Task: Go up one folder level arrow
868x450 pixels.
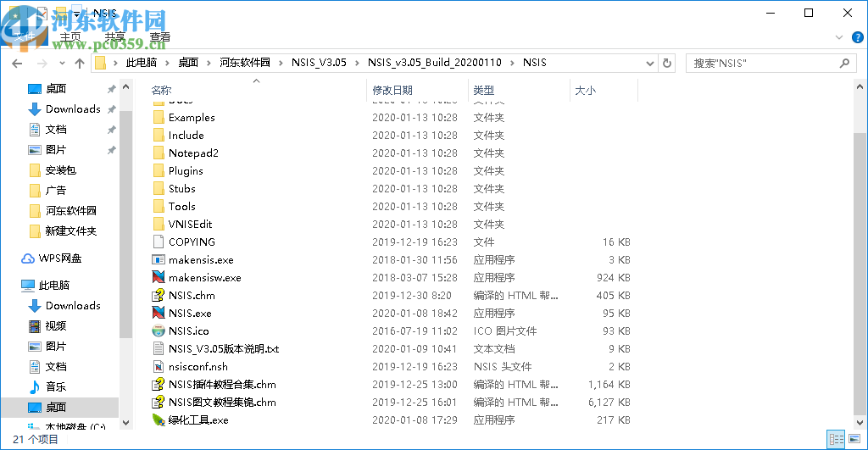Action: pos(80,63)
